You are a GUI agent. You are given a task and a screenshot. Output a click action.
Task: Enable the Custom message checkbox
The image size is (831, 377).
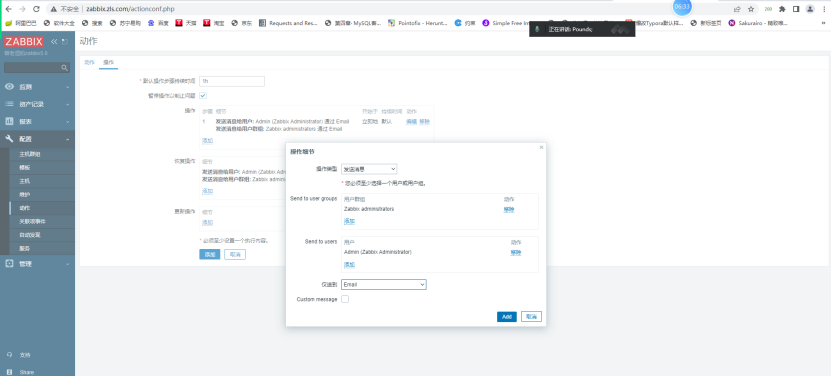(x=345, y=299)
